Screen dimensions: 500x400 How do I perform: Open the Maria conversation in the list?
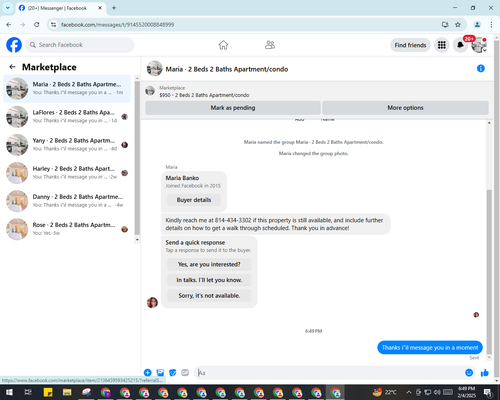[x=67, y=88]
